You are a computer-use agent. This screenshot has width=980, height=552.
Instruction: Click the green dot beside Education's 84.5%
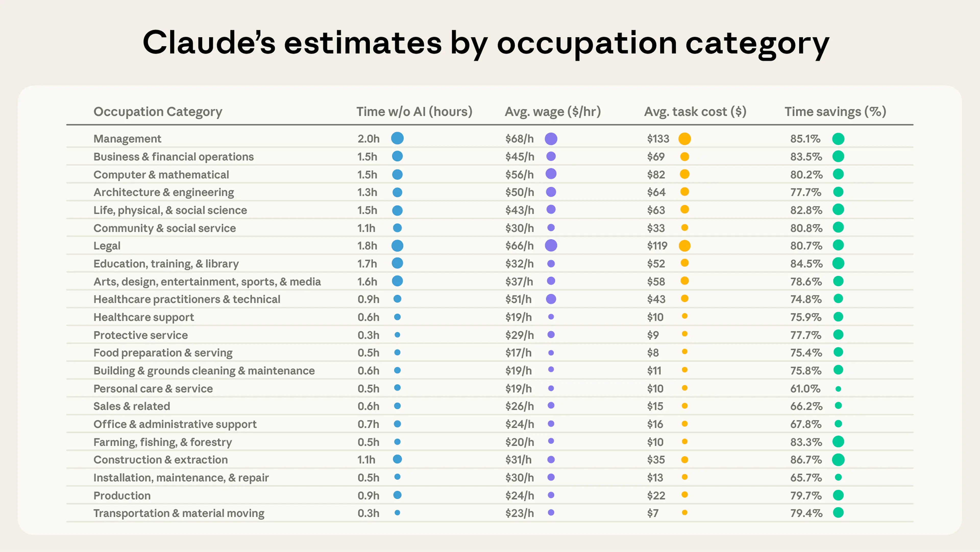[x=838, y=263]
